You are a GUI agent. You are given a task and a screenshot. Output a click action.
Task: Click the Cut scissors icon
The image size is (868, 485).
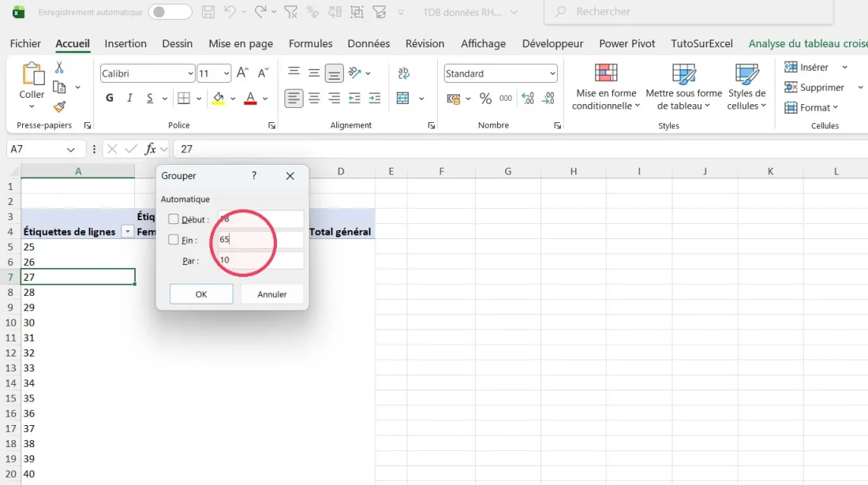pyautogui.click(x=59, y=68)
